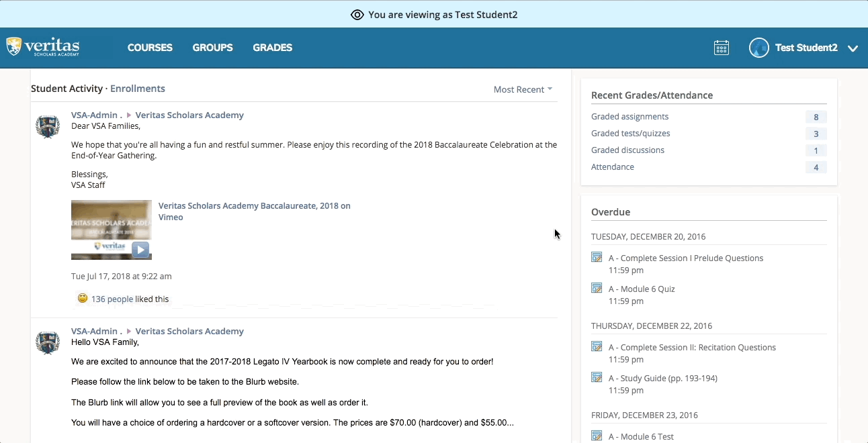Open A - Study Guide (pp. 193-194)
The width and height of the screenshot is (868, 443).
click(x=663, y=379)
